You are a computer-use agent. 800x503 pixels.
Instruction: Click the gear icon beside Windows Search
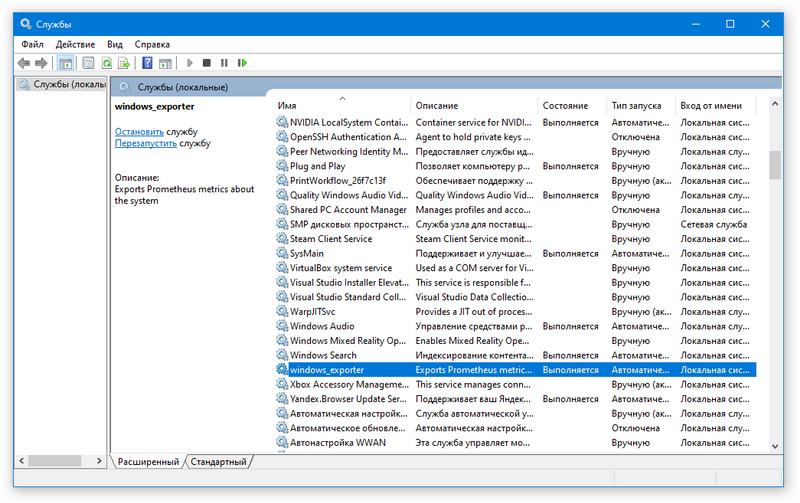point(282,355)
